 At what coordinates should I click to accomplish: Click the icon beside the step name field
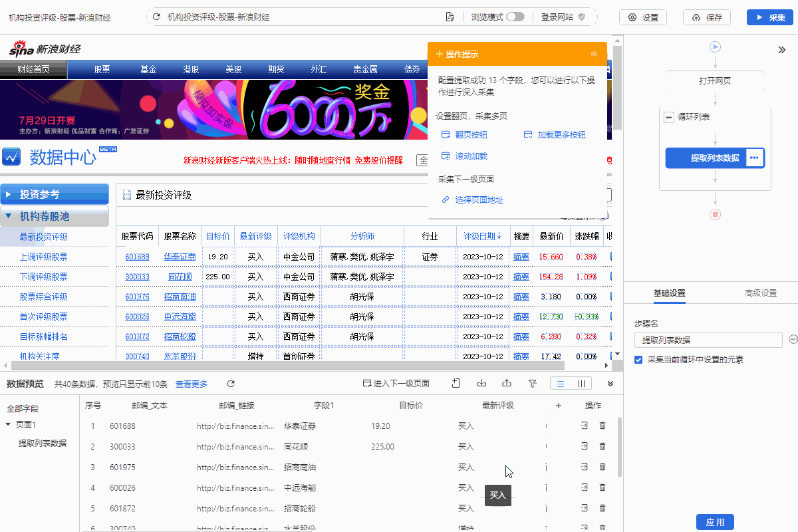(x=793, y=339)
